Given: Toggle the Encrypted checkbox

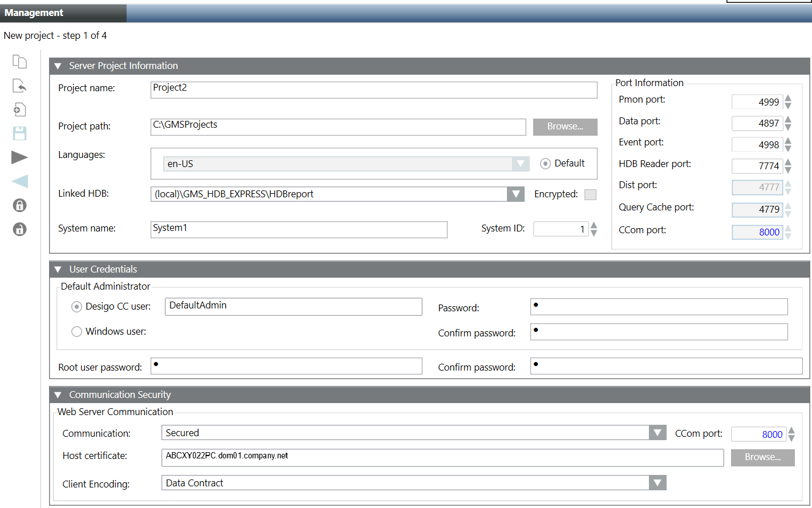Looking at the screenshot, I should point(591,194).
